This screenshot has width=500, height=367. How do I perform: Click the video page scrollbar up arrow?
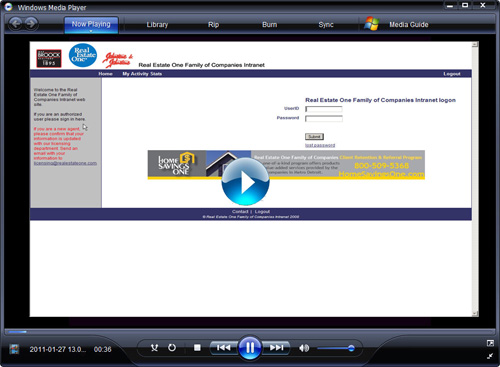(475, 45)
